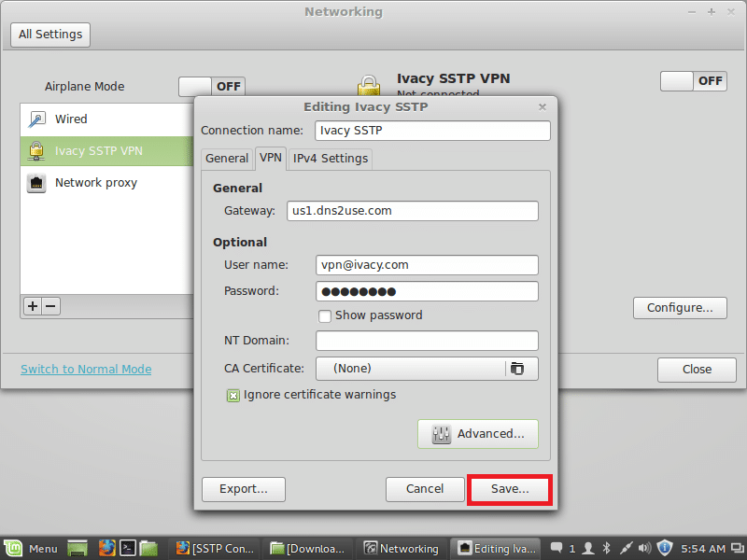Open the file manager launcher icon

coord(148,549)
